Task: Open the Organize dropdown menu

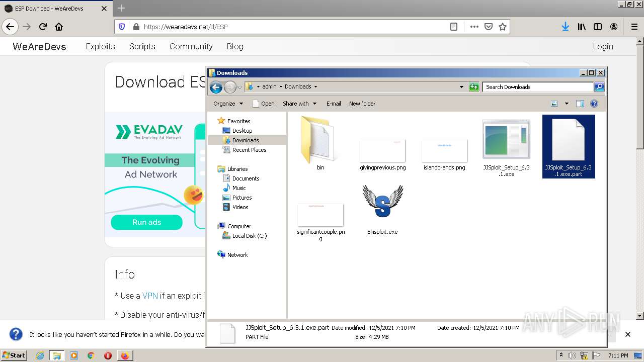Action: tap(228, 104)
